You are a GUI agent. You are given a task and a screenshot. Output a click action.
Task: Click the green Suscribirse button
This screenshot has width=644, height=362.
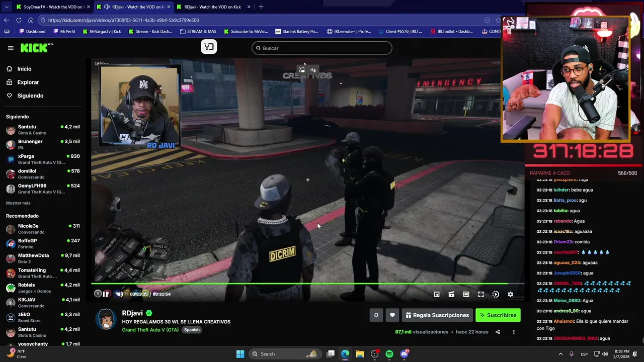(x=498, y=315)
